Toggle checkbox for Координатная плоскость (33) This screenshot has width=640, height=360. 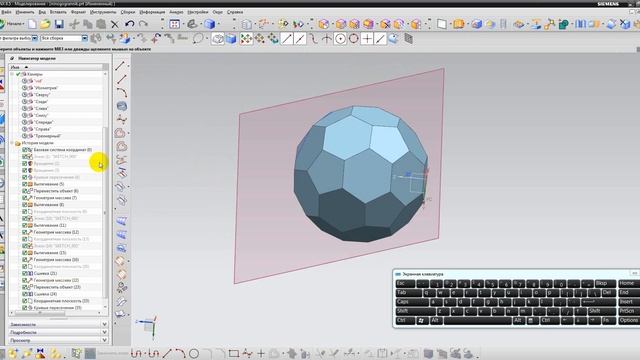[x=24, y=301]
